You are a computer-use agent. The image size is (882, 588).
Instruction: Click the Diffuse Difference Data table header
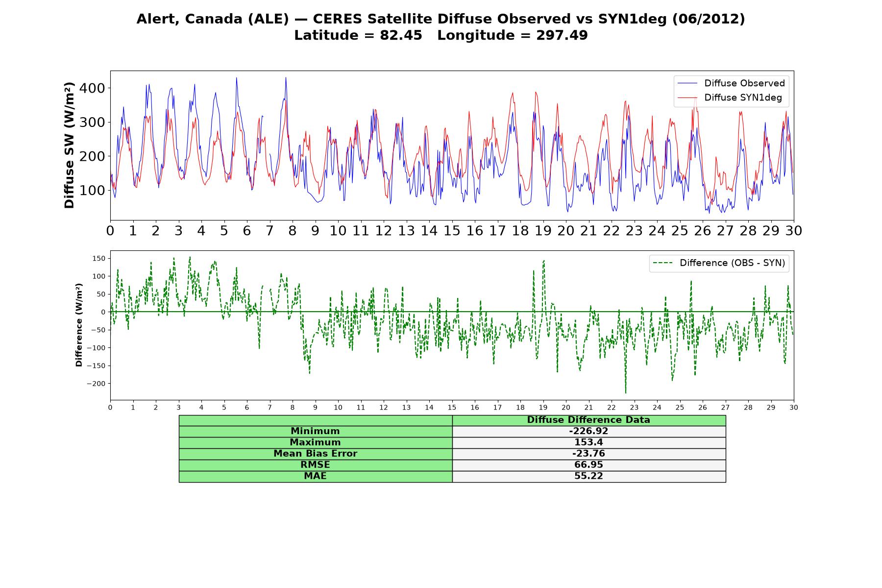point(588,420)
